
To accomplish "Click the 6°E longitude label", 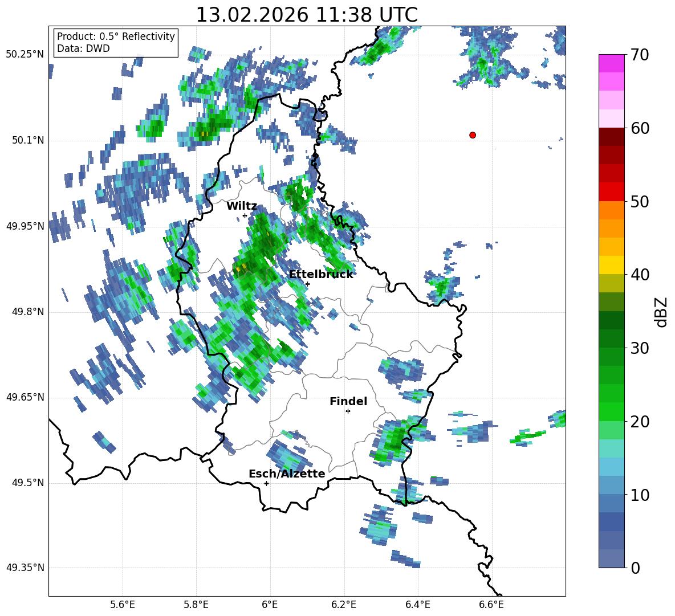I will [x=270, y=605].
